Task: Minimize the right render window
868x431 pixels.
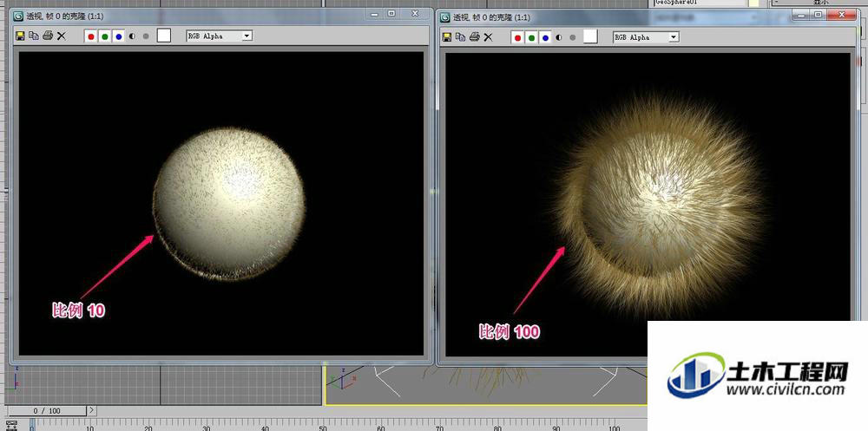Action: point(800,15)
